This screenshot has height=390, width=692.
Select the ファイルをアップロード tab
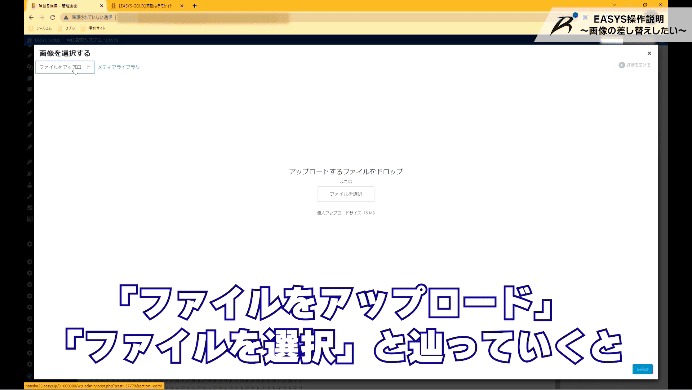pos(65,67)
